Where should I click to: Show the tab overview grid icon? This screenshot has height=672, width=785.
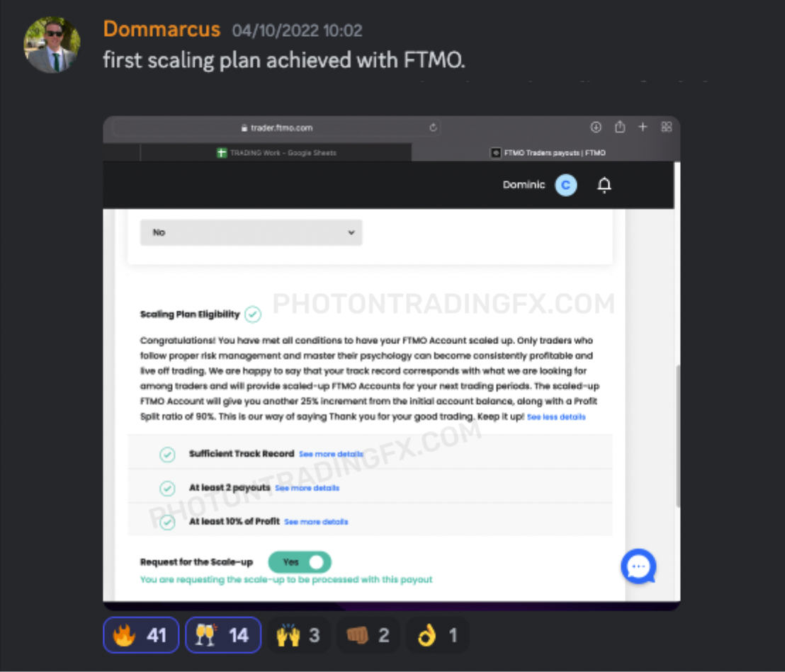pos(667,127)
